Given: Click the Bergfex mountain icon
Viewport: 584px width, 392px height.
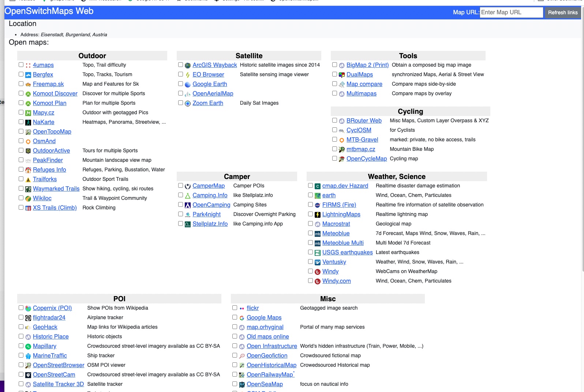Looking at the screenshot, I should 28,75.
